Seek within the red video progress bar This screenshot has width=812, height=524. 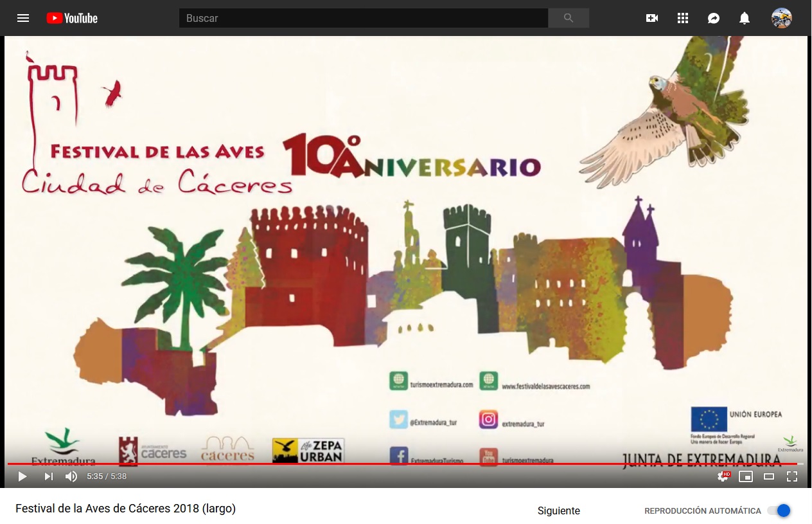pos(405,464)
